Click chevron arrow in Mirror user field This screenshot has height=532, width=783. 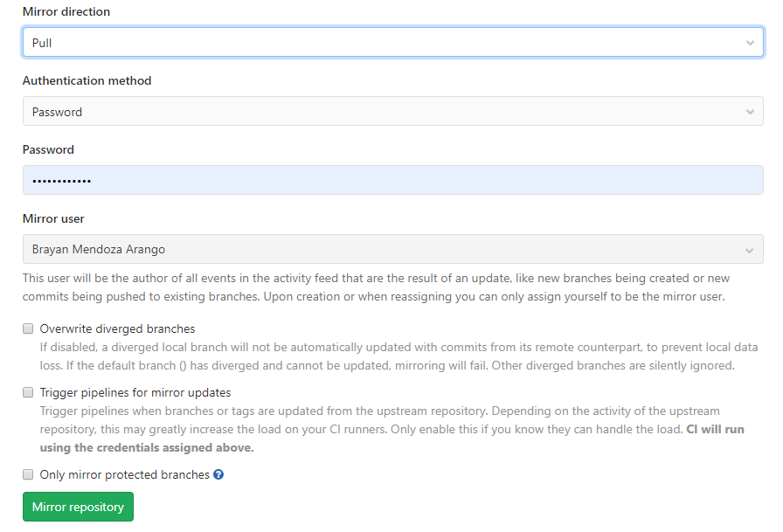click(x=750, y=250)
